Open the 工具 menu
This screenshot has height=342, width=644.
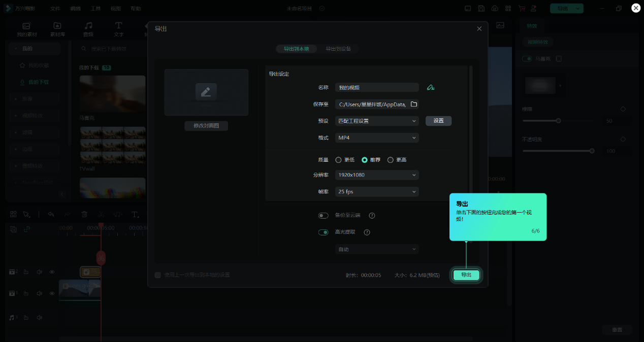pyautogui.click(x=95, y=9)
